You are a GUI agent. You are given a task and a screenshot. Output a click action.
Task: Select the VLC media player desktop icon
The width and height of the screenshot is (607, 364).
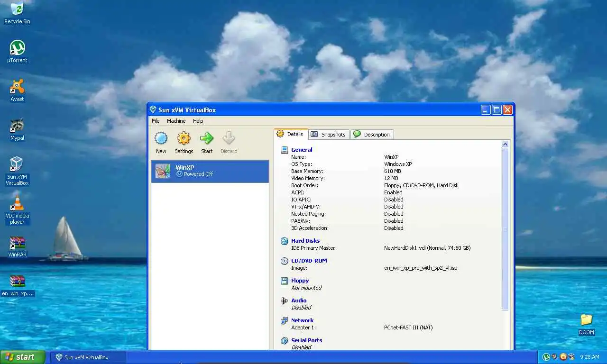(x=17, y=210)
